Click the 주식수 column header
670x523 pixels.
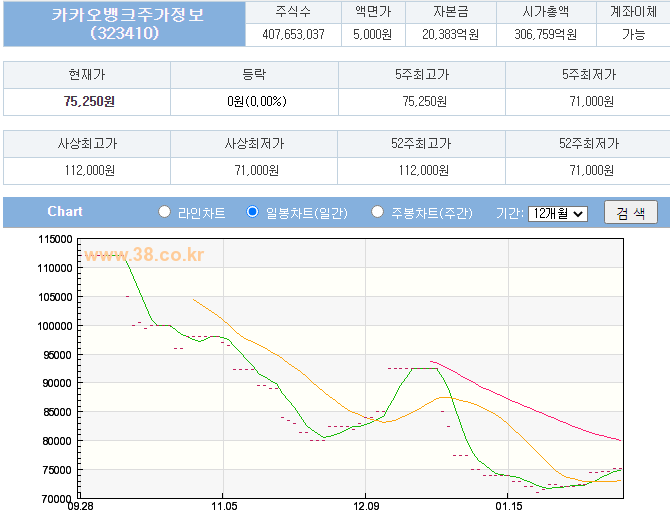pyautogui.click(x=293, y=12)
